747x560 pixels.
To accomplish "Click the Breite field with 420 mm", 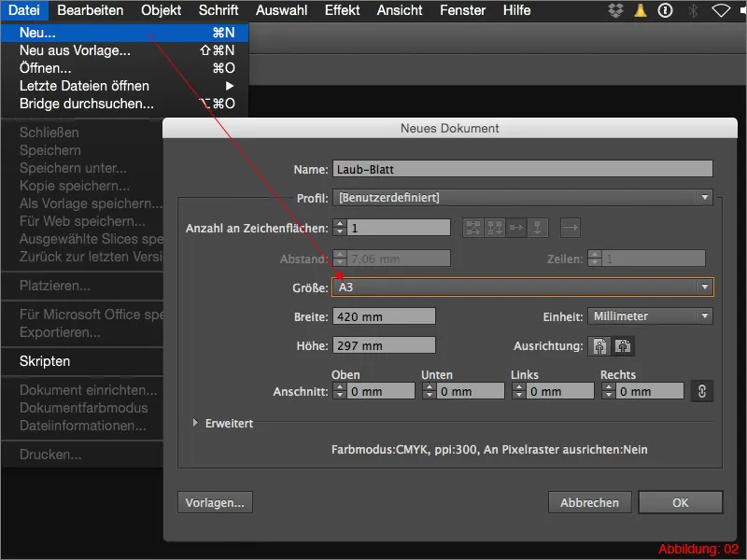I will pos(384,316).
